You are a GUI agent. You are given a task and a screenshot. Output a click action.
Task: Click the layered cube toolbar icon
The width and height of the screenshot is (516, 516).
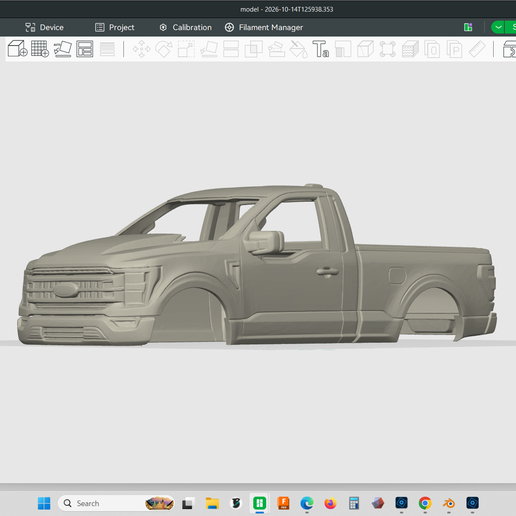410,49
